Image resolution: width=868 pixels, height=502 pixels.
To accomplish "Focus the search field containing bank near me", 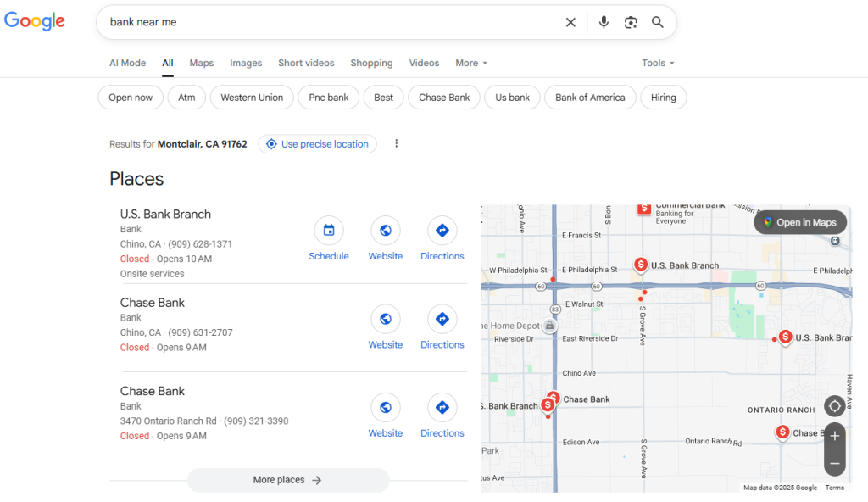I will coord(332,22).
